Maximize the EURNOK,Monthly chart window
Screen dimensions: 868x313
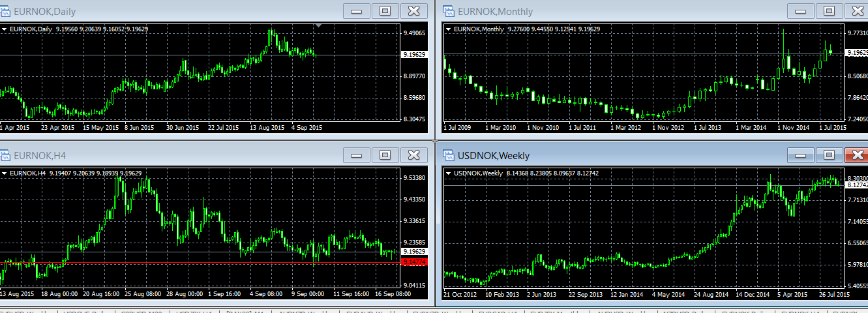(x=829, y=10)
